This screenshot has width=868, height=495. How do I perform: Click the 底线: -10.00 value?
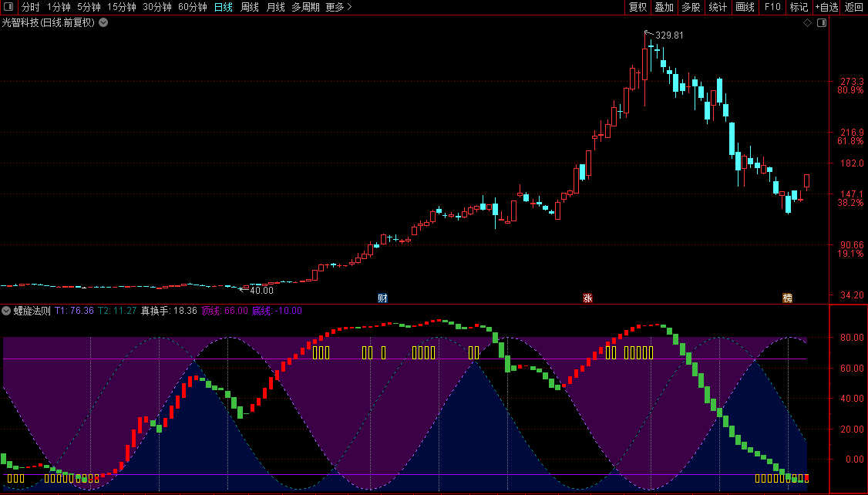tap(278, 311)
